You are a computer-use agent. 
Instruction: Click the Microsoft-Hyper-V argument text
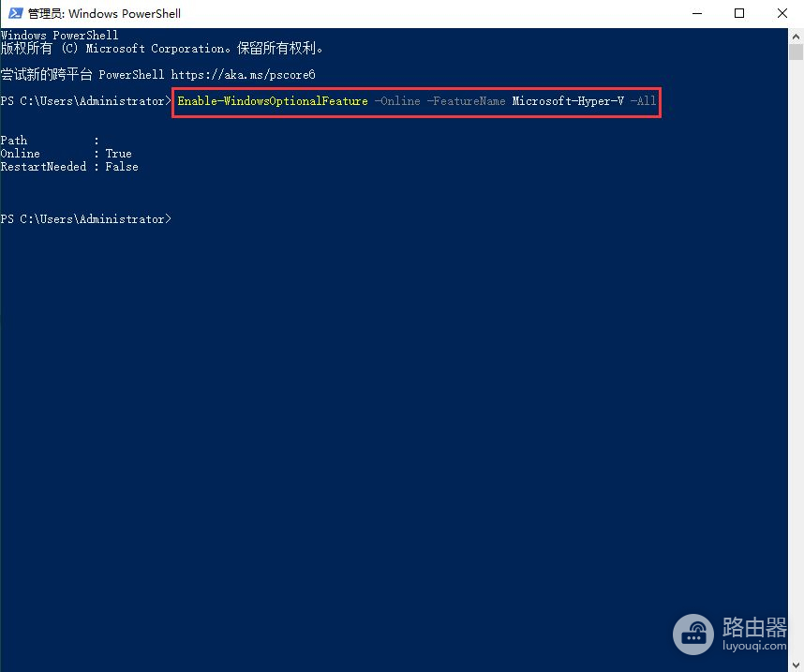click(568, 101)
